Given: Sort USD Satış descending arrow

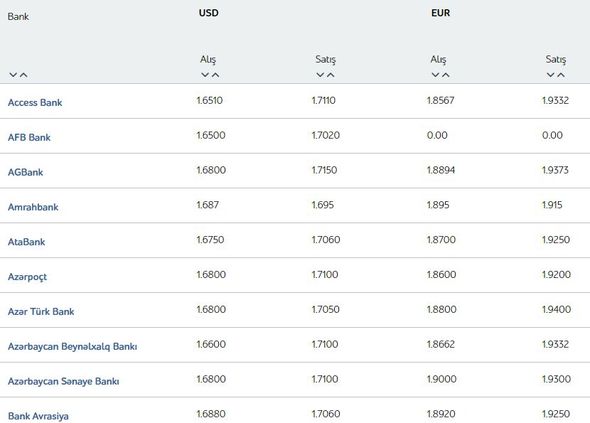Looking at the screenshot, I should coord(320,75).
